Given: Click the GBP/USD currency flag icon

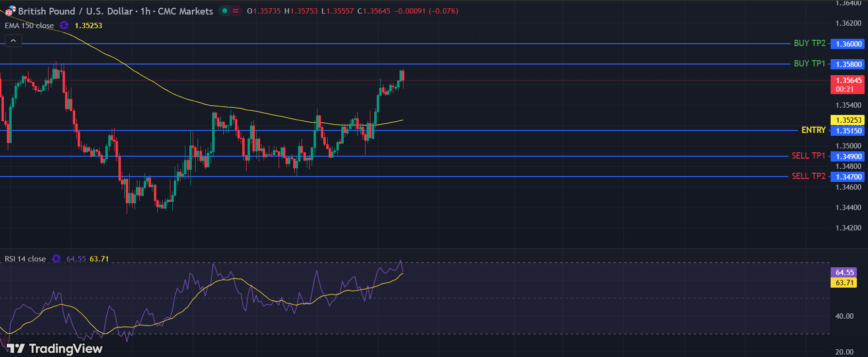Looking at the screenshot, I should [x=10, y=11].
